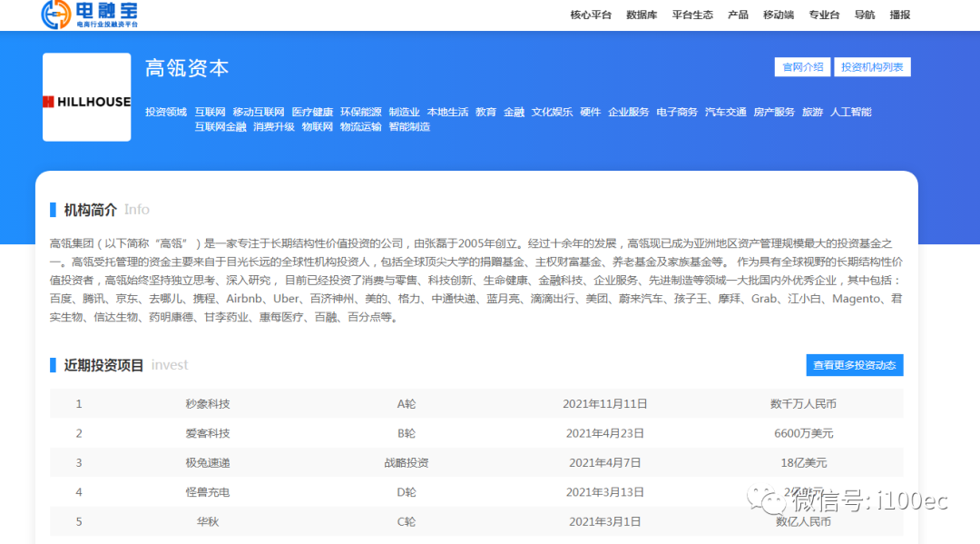Click the date 2021年3月13日
Viewport: 980px width, 544px height.
[x=605, y=492]
